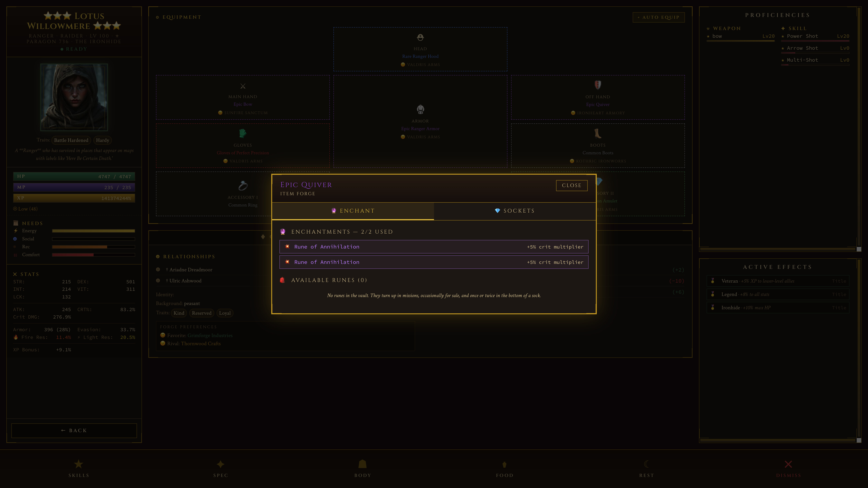Switch to the Sockets tab
Screen dimensions: 868x488
coord(514,211)
